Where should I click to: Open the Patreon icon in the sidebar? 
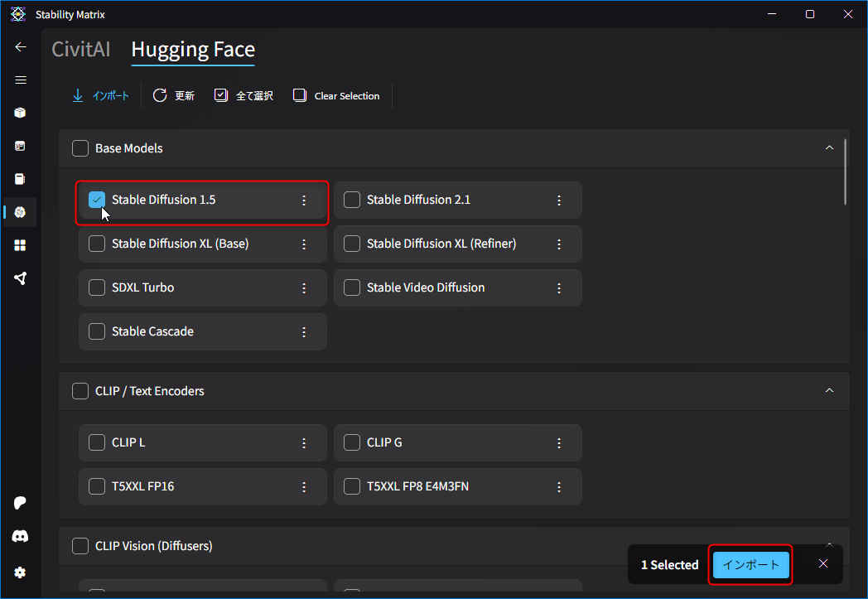tap(21, 504)
